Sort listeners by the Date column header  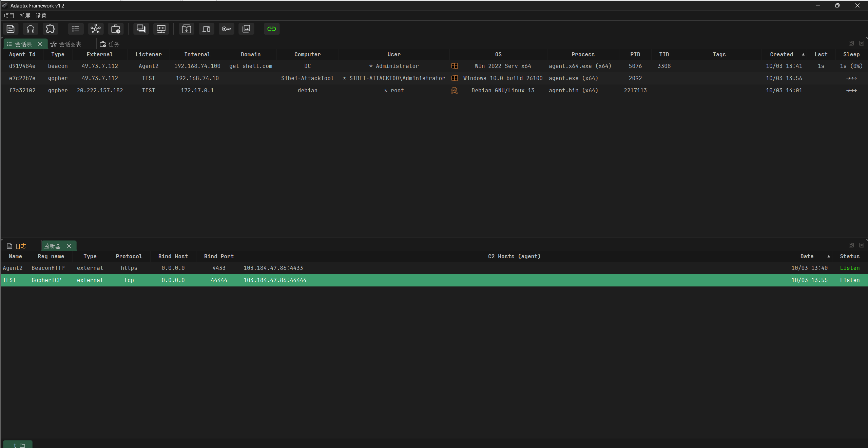807,256
